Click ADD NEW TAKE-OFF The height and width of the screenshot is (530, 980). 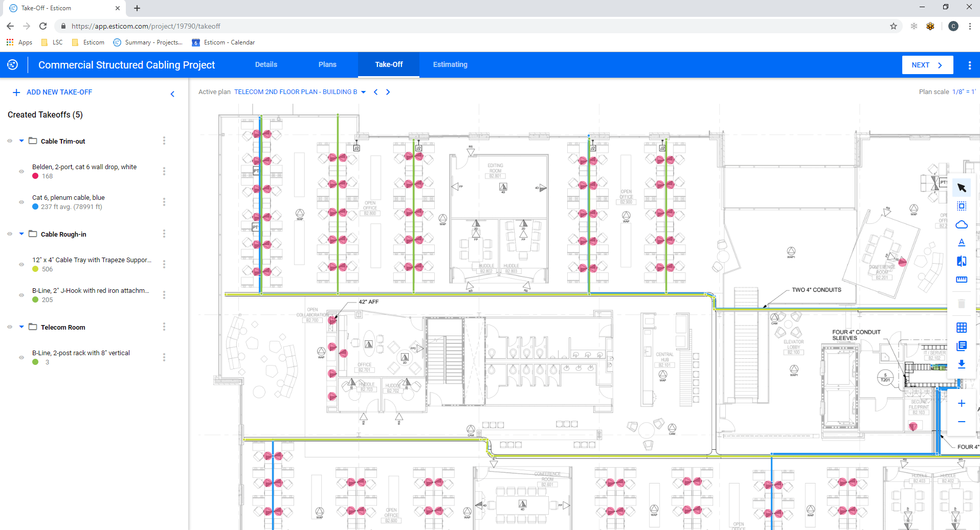[x=52, y=92]
